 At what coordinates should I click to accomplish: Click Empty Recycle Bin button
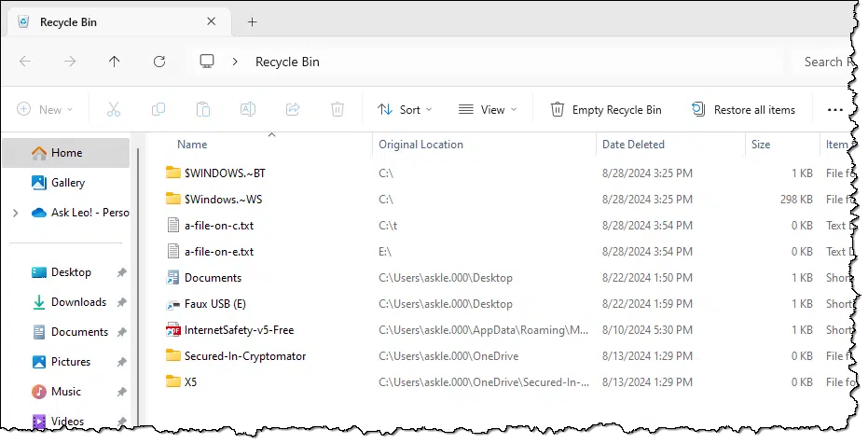click(606, 110)
